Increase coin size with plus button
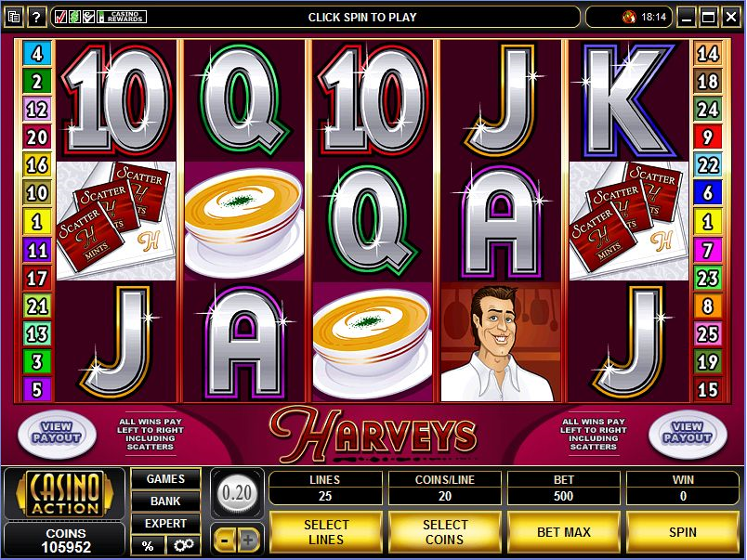 pyautogui.click(x=248, y=540)
